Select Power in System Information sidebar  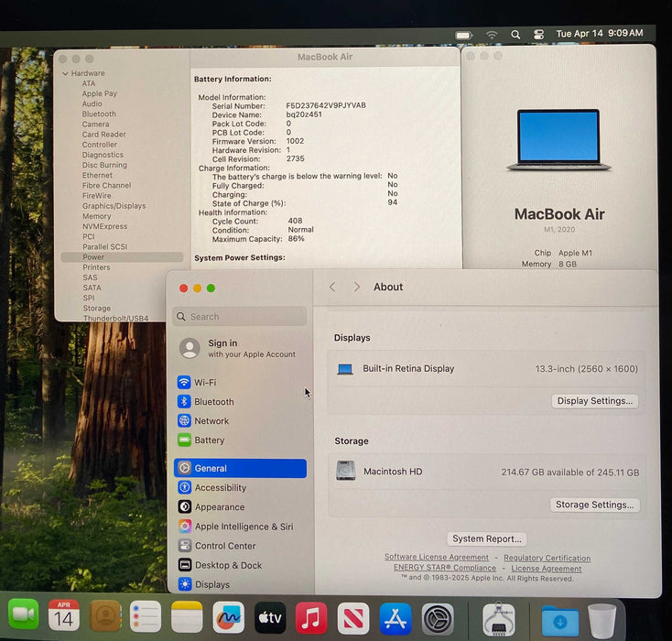122,256
